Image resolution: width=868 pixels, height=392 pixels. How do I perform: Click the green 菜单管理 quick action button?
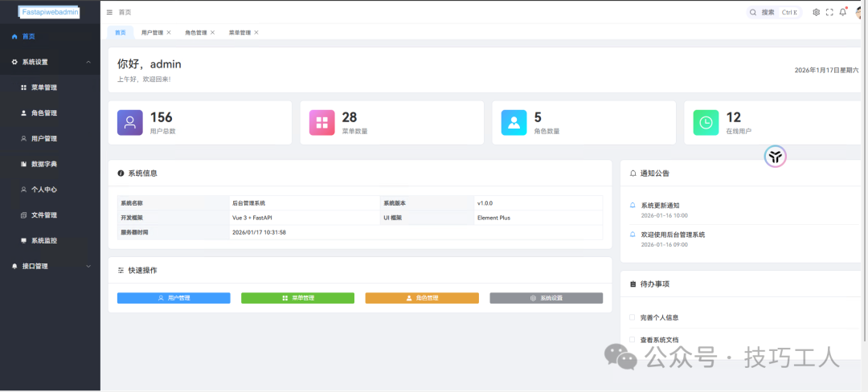[x=298, y=298]
